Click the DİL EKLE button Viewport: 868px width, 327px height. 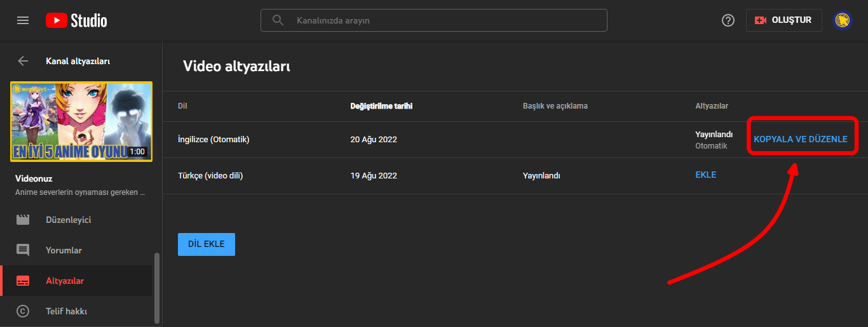click(x=207, y=244)
